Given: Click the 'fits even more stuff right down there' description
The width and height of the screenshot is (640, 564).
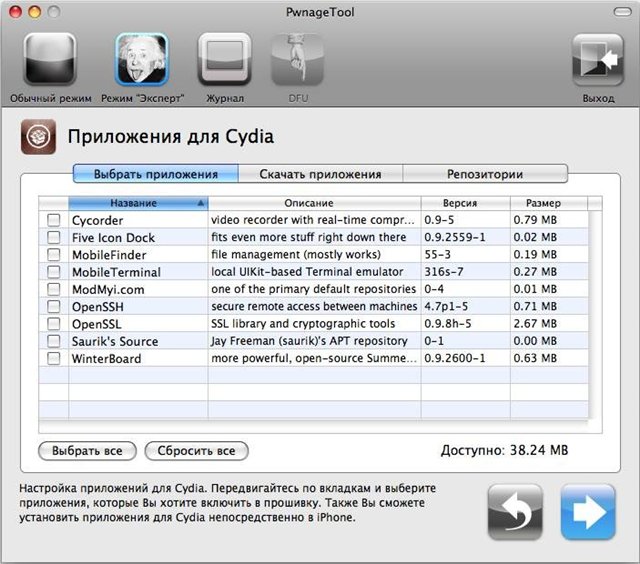Looking at the screenshot, I should [x=309, y=237].
